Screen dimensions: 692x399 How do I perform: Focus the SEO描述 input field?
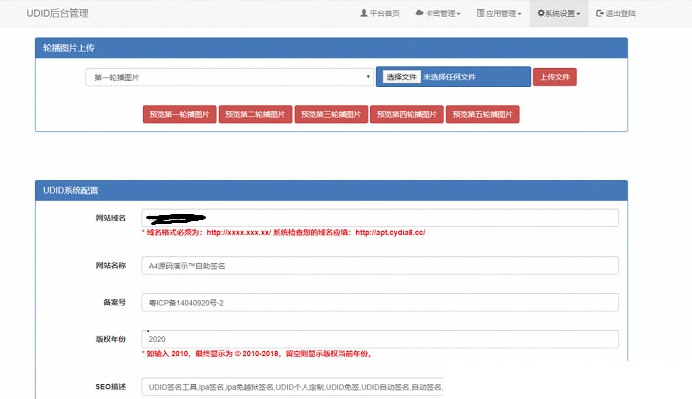[292, 387]
